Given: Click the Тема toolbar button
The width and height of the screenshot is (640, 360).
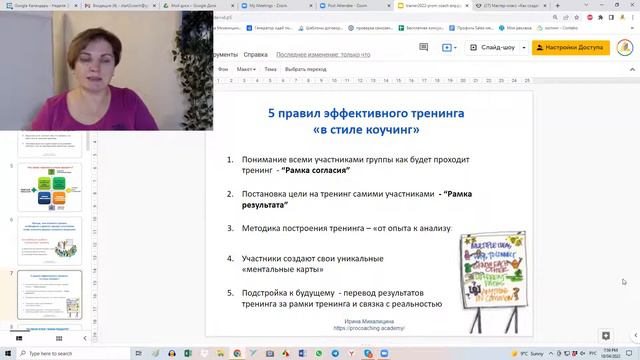Looking at the screenshot, I should pos(270,69).
